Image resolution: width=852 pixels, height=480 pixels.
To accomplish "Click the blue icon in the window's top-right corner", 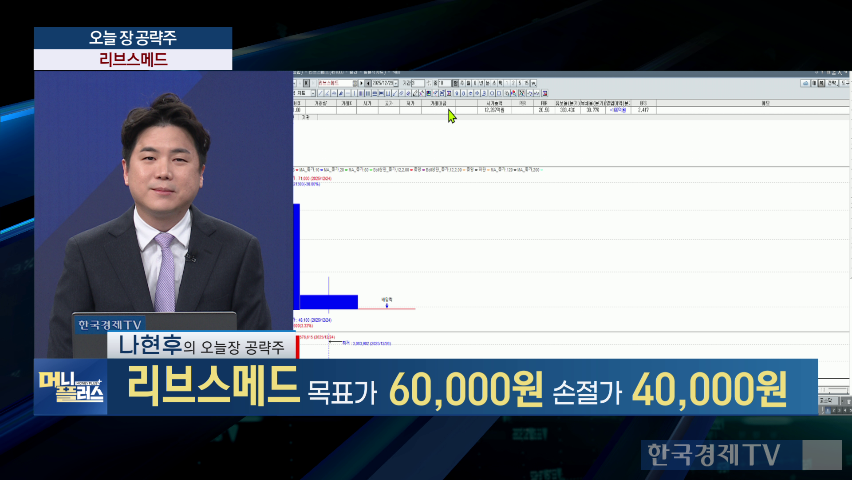I will point(806,83).
